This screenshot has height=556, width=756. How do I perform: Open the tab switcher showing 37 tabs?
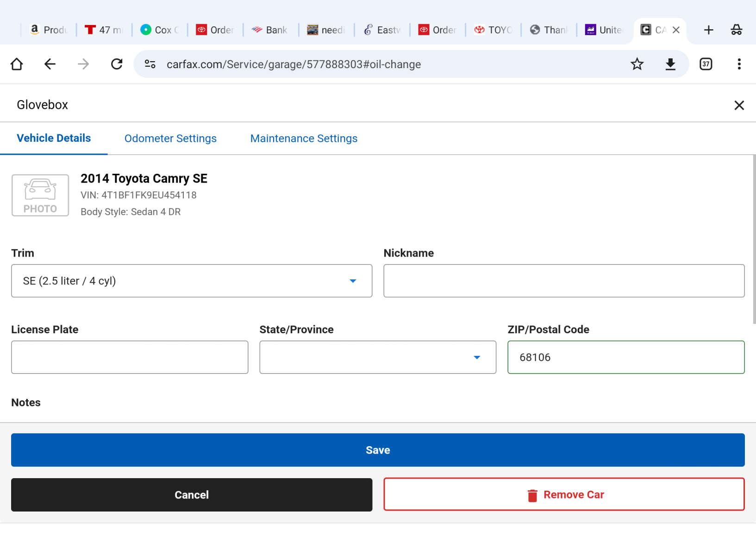(x=706, y=64)
